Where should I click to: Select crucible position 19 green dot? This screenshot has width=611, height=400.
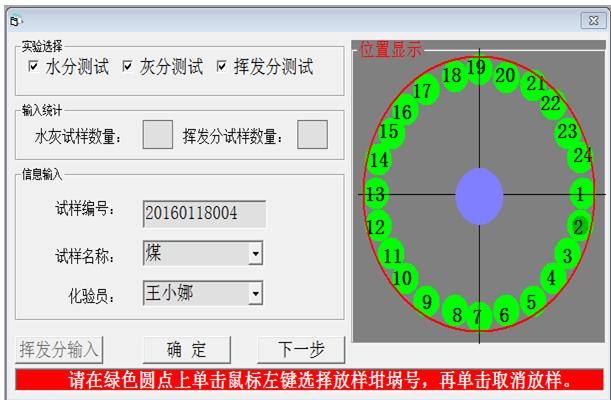pos(479,70)
